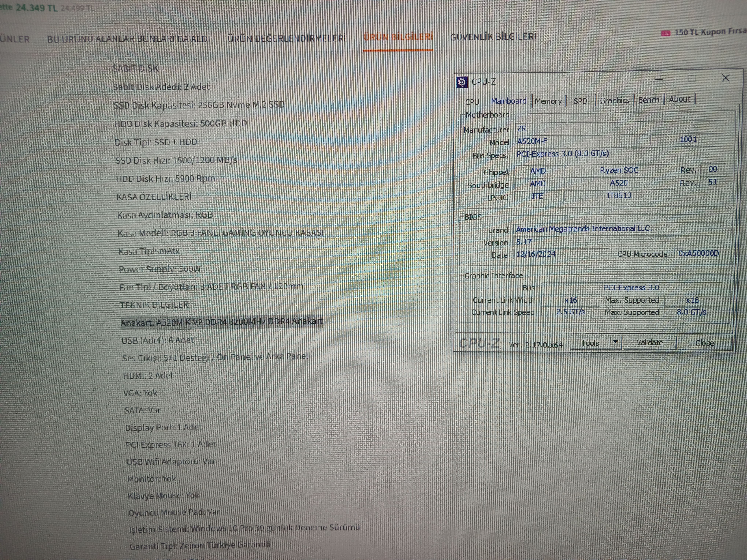Click the highlighted Anakart: A520M K V2 line

pos(222,322)
